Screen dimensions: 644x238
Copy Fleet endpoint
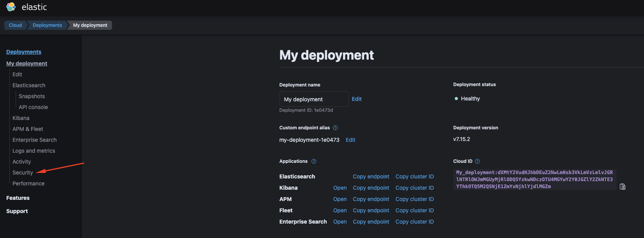point(371,210)
